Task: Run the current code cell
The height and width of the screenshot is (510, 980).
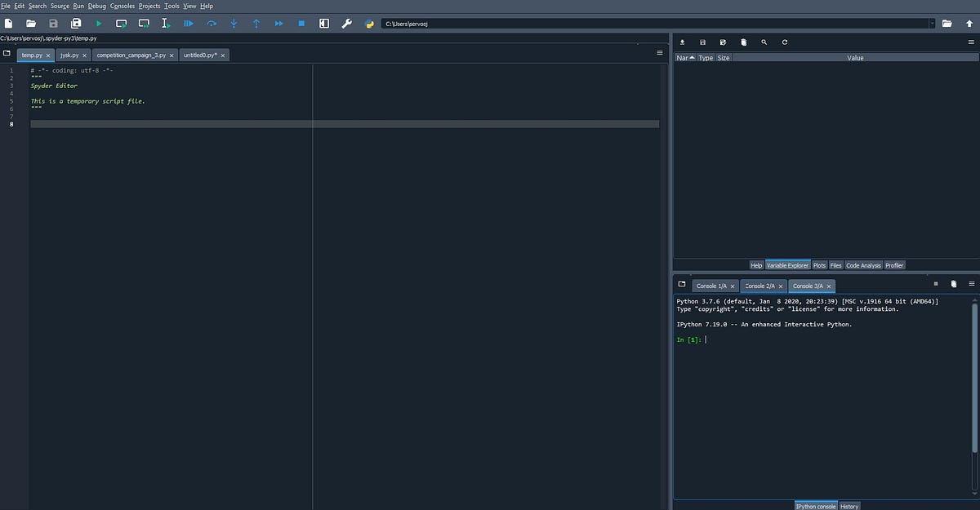Action: click(x=121, y=24)
